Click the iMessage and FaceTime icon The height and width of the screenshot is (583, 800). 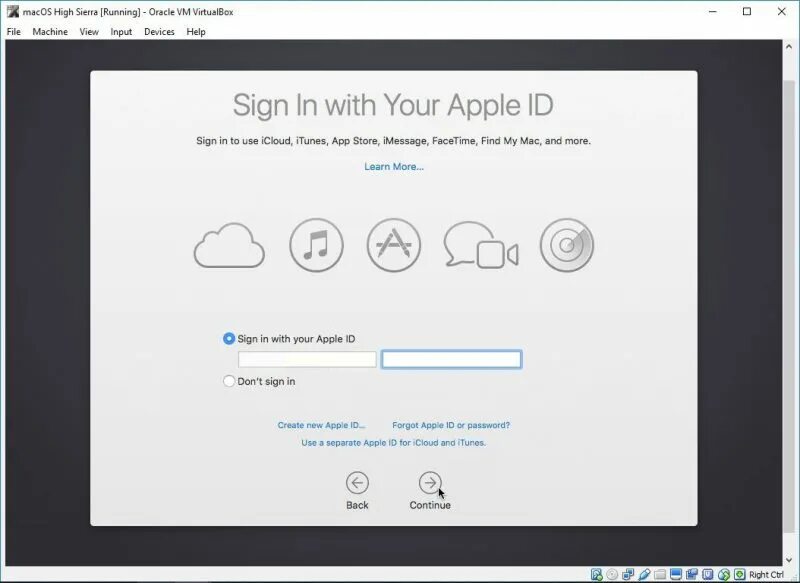point(481,245)
